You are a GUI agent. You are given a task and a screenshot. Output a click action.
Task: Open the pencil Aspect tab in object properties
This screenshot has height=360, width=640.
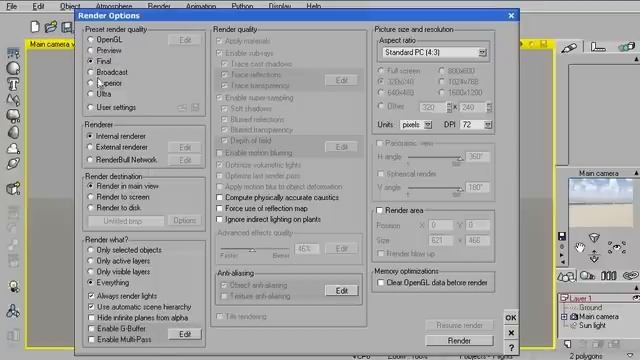[x=569, y=48]
